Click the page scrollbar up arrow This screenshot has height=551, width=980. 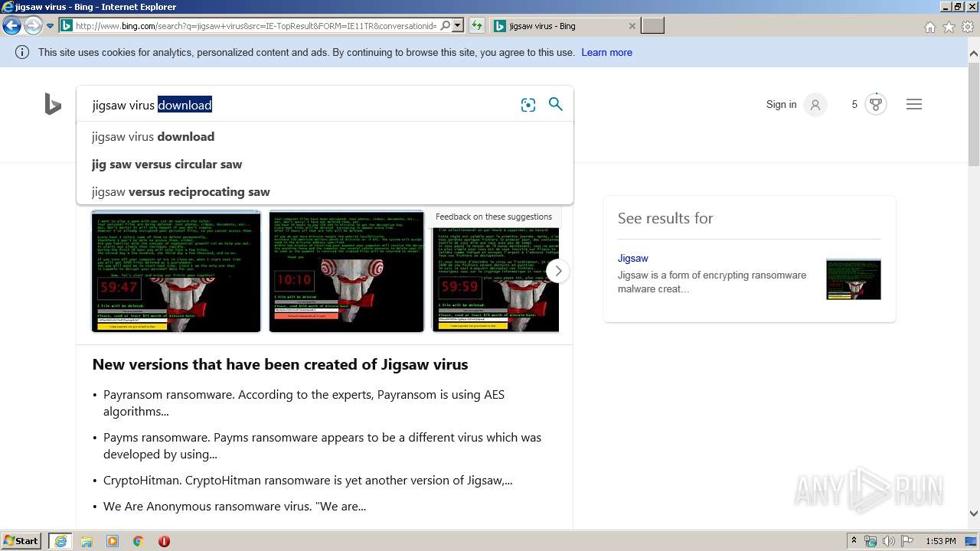974,53
